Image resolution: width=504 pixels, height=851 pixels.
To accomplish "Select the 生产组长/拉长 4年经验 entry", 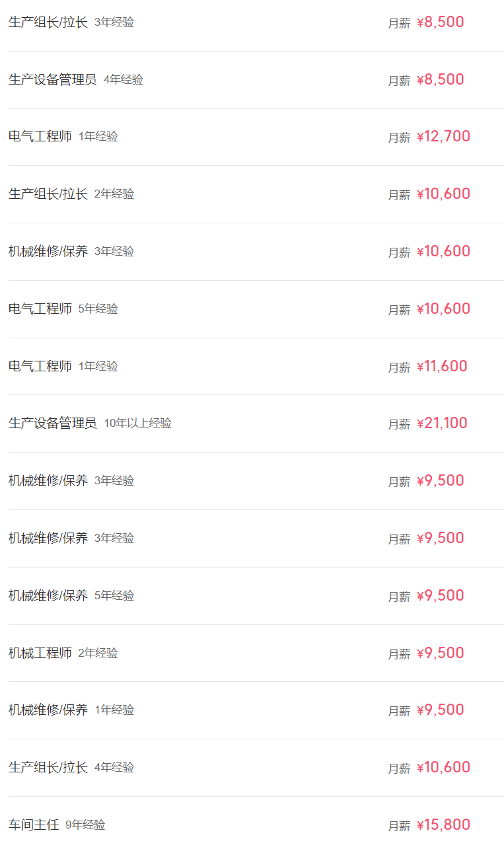I will pyautogui.click(x=256, y=768).
